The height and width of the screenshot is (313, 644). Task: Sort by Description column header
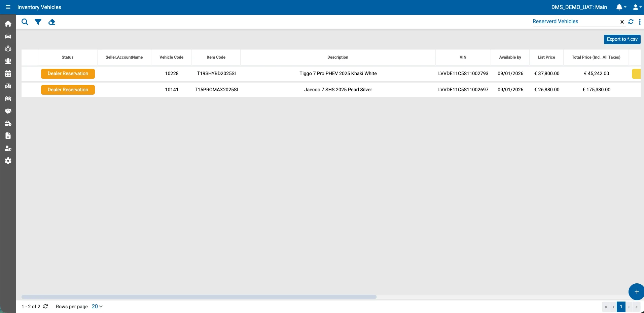tap(338, 57)
